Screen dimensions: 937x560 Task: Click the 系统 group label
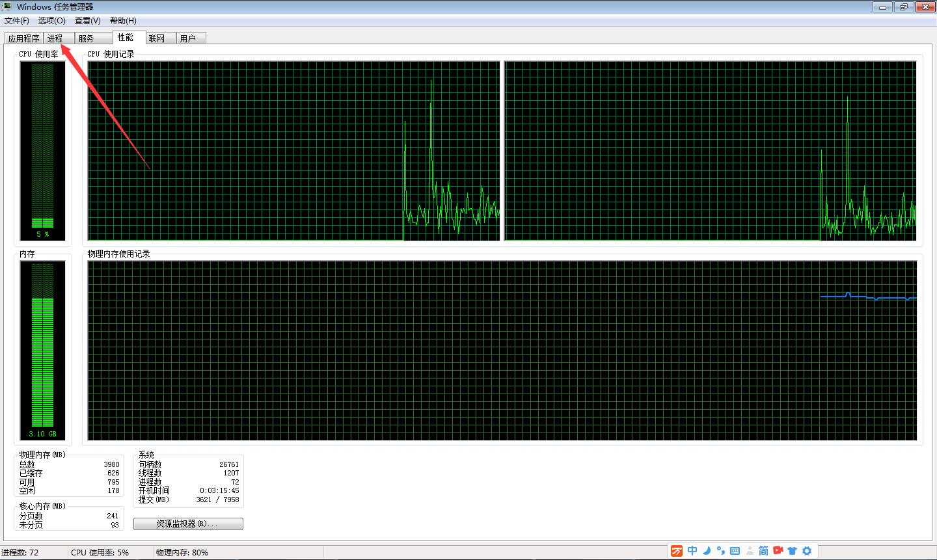tap(146, 455)
